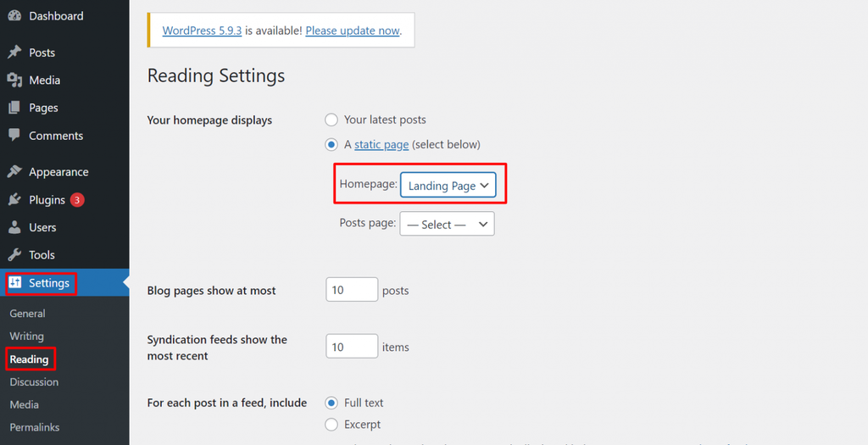
Task: Click the Plugins plug icon
Action: (x=14, y=199)
